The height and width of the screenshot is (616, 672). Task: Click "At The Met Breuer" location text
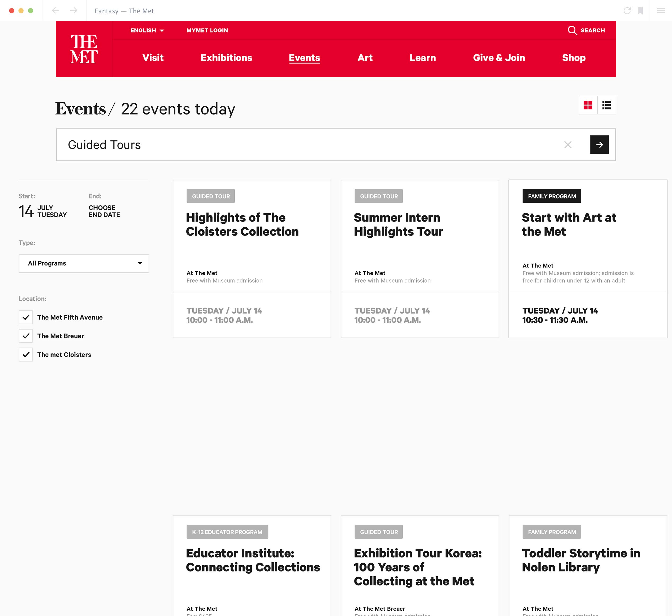[x=380, y=609]
